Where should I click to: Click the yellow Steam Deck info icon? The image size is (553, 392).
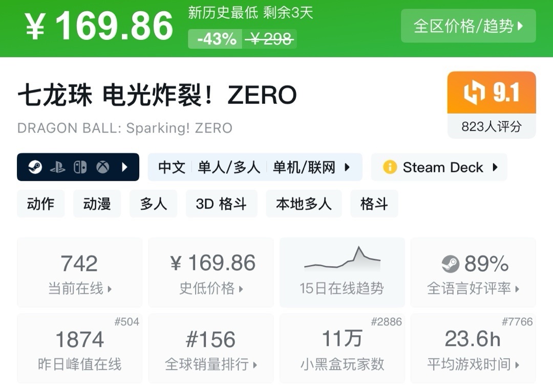(390, 167)
